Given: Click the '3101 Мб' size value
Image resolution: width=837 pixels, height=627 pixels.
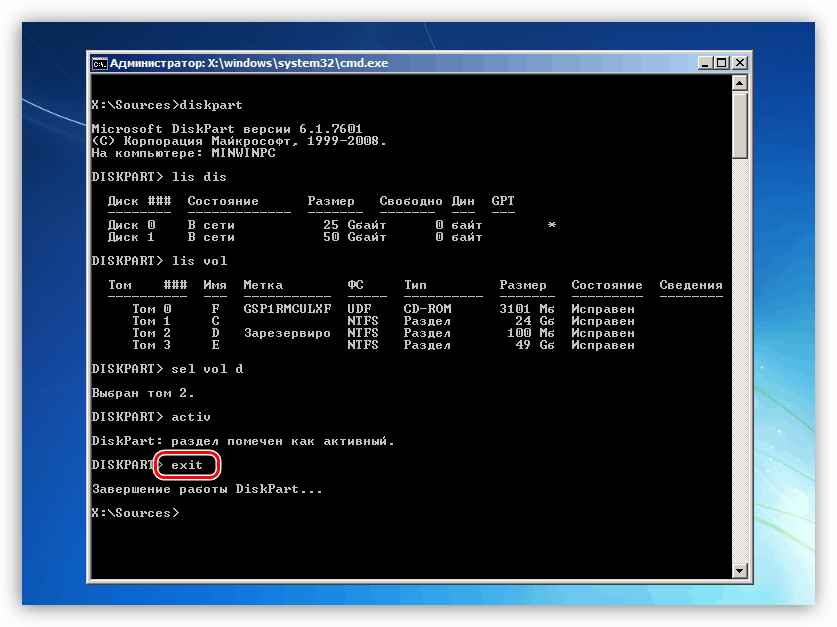Looking at the screenshot, I should pos(527,309).
